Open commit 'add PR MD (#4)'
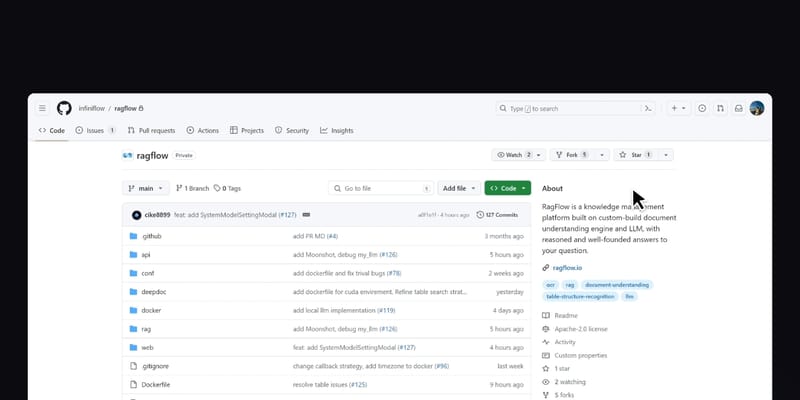 click(315, 236)
